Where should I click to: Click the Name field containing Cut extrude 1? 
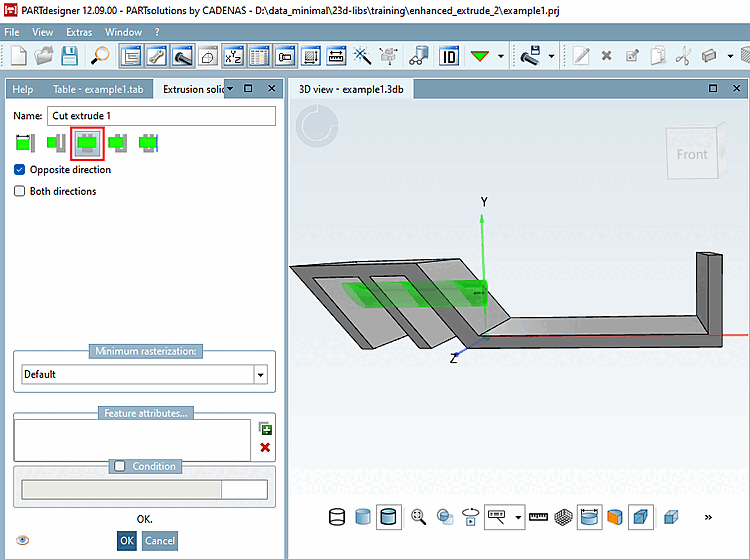pos(160,116)
